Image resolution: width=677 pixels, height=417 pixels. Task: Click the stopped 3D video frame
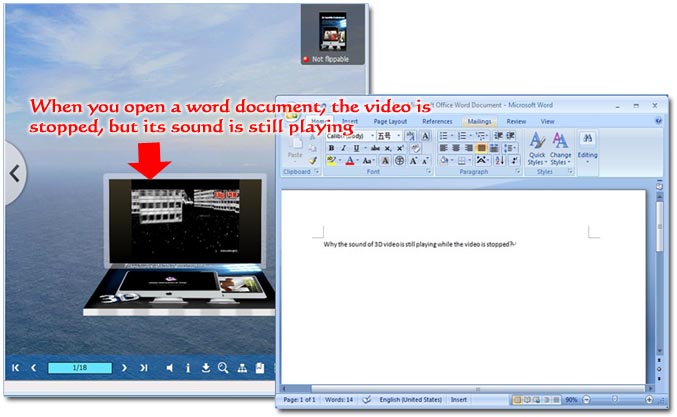click(x=185, y=221)
